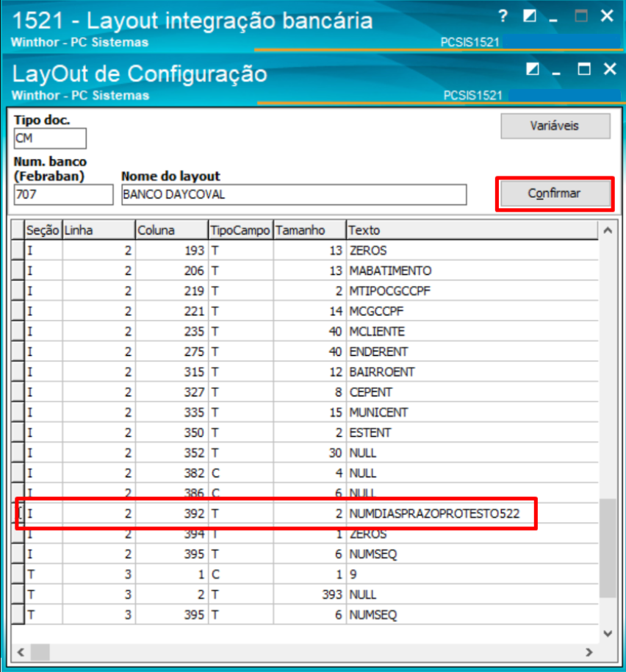The image size is (626, 672).
Task: Select the CEPENT text cell
Action: click(472, 392)
